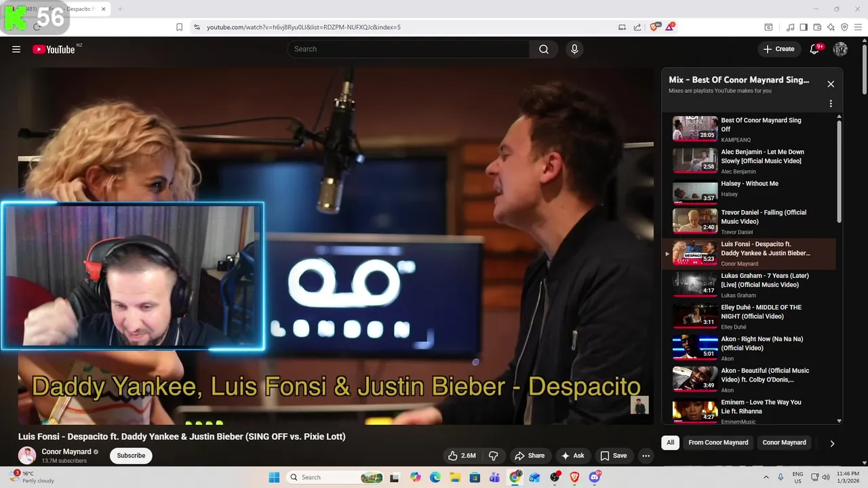Open Brave playlist music note icon

click(790, 27)
